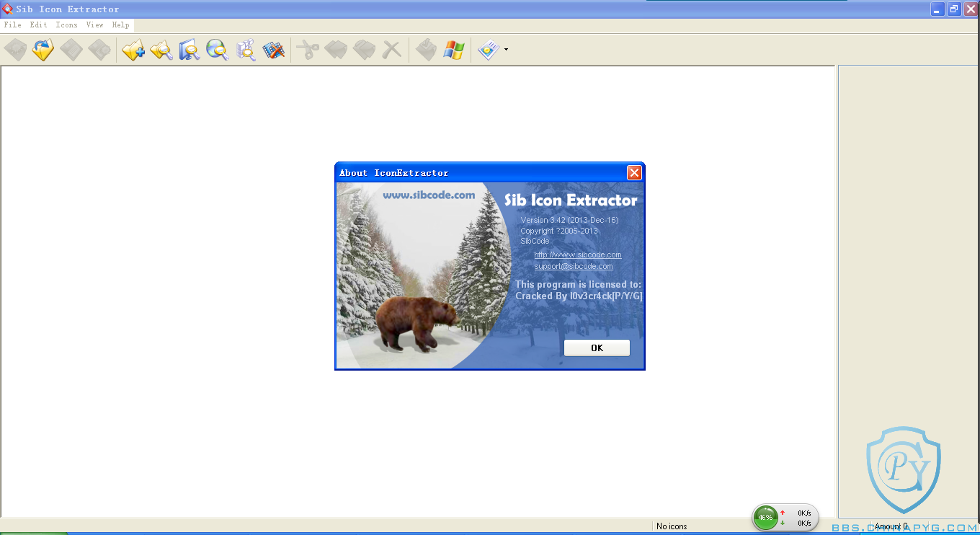
Task: Click the Windows flag icon in toolbar
Action: click(x=454, y=50)
